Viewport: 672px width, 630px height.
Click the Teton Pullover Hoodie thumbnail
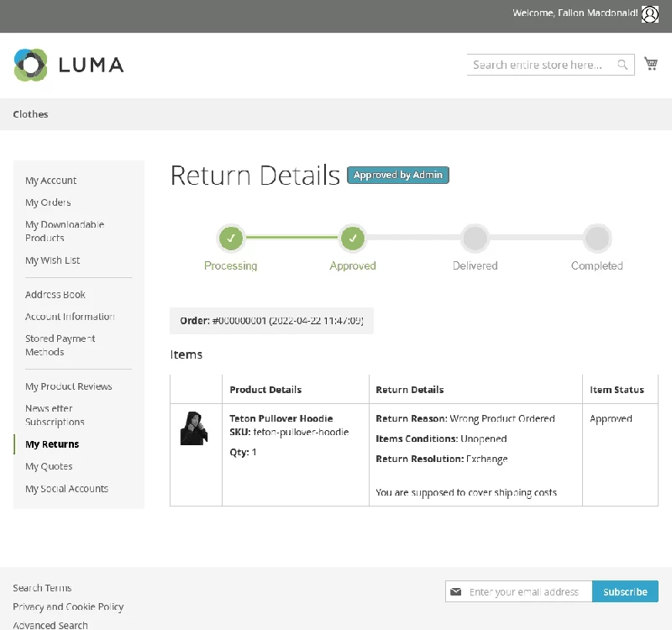pyautogui.click(x=194, y=428)
